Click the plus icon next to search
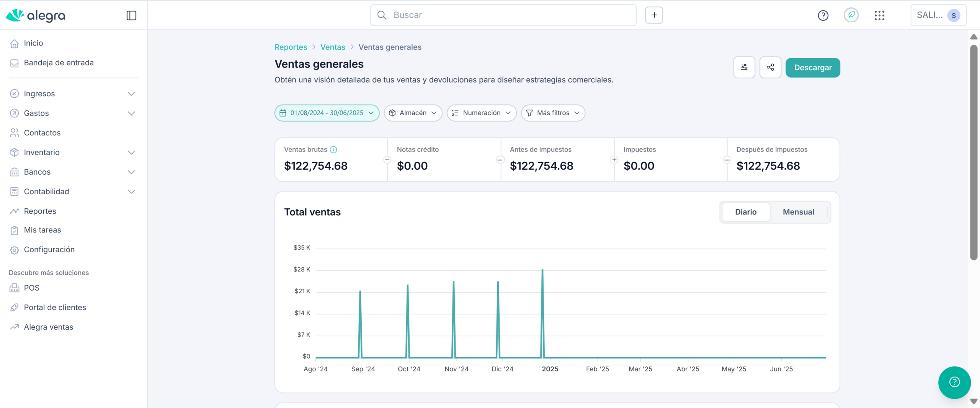 point(654,15)
